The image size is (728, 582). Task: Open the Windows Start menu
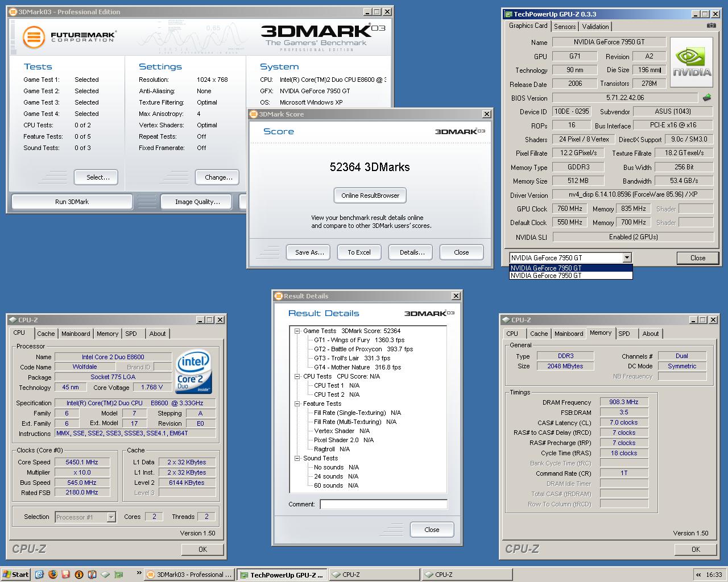point(15,575)
